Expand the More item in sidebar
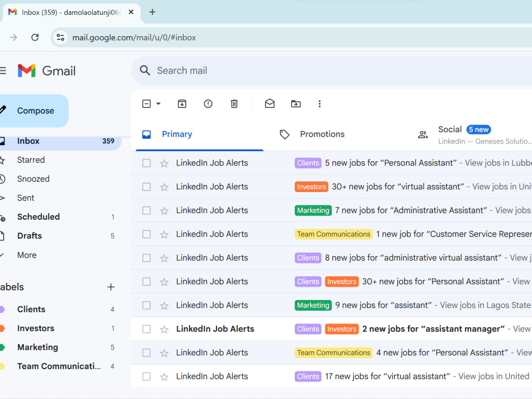 27,255
